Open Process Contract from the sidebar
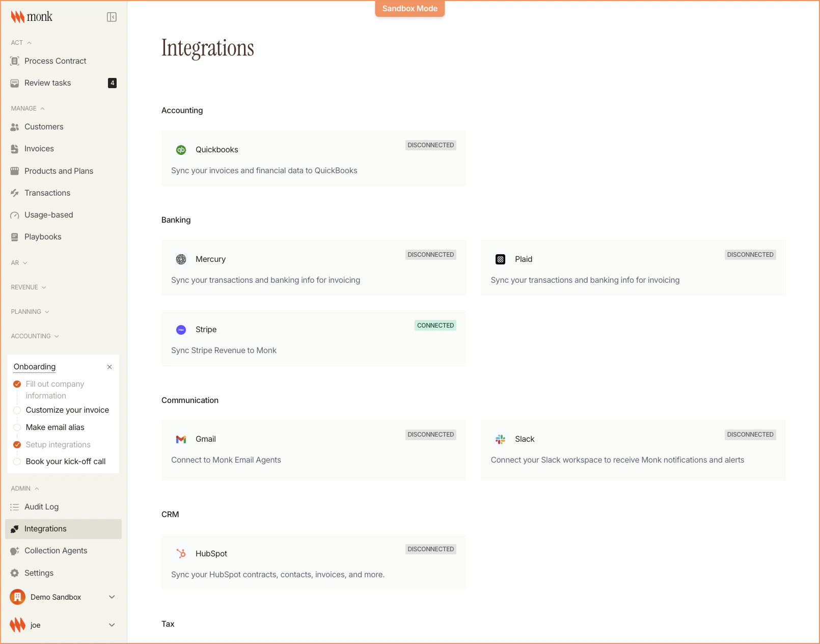Viewport: 820px width, 644px height. (x=55, y=61)
